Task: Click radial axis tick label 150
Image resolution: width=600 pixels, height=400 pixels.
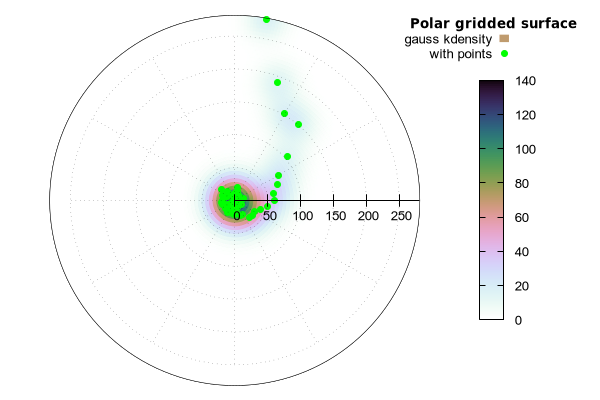Action: [x=336, y=216]
